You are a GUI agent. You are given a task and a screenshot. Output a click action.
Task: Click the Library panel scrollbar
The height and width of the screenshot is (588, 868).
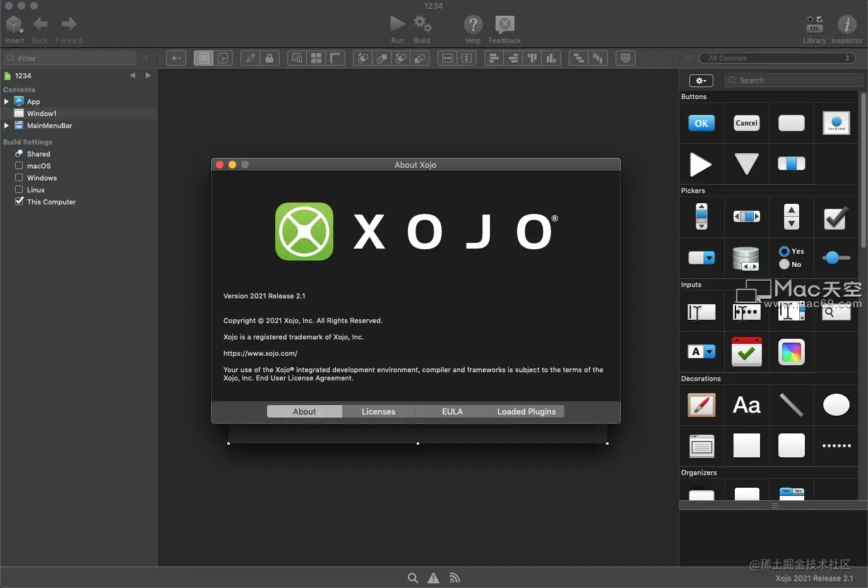[863, 170]
